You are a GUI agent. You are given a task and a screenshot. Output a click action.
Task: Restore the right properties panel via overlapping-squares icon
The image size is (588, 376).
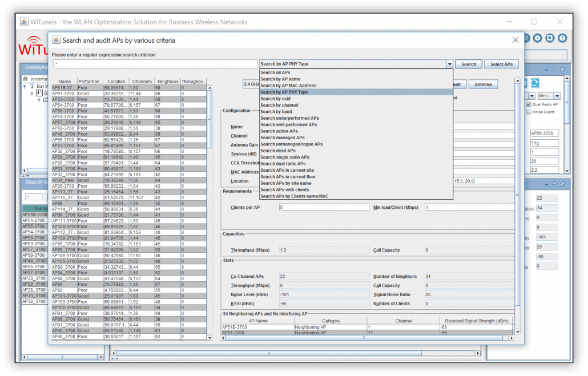tap(562, 70)
